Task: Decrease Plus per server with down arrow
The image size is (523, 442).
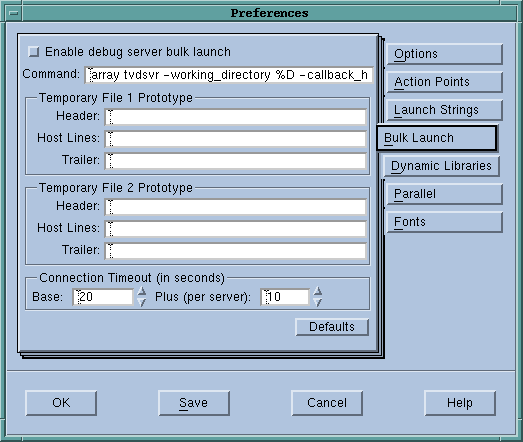Action: [x=318, y=302]
